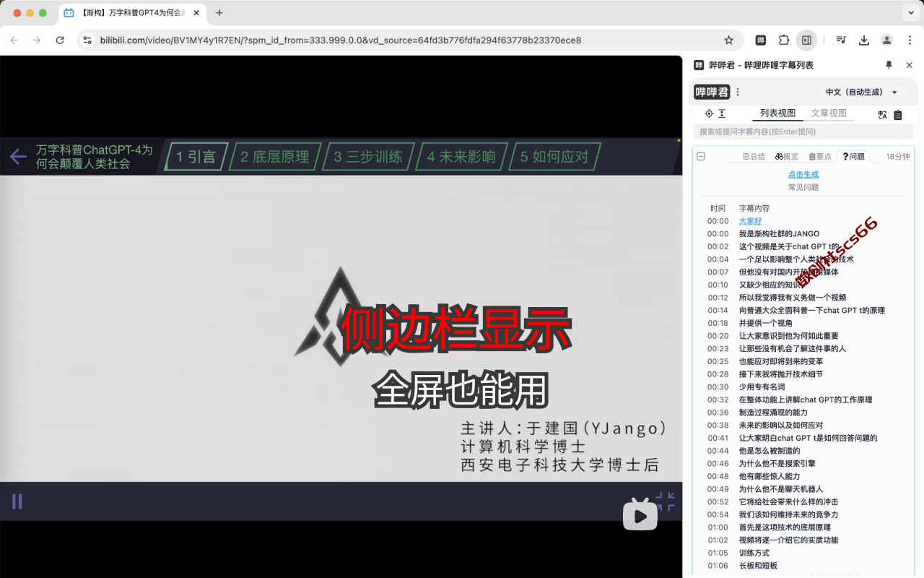Switch to 文章视图 tab
This screenshot has width=924, height=578.
point(829,113)
